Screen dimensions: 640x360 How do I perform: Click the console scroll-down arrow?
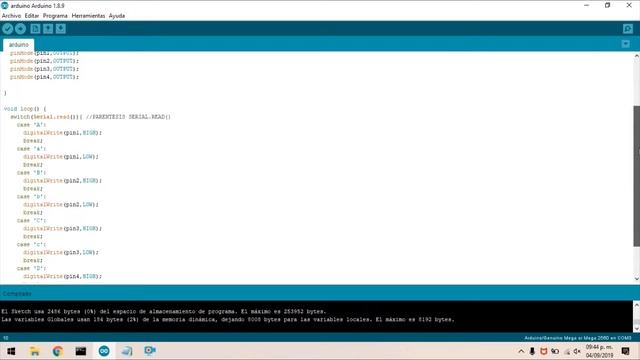coord(636,328)
